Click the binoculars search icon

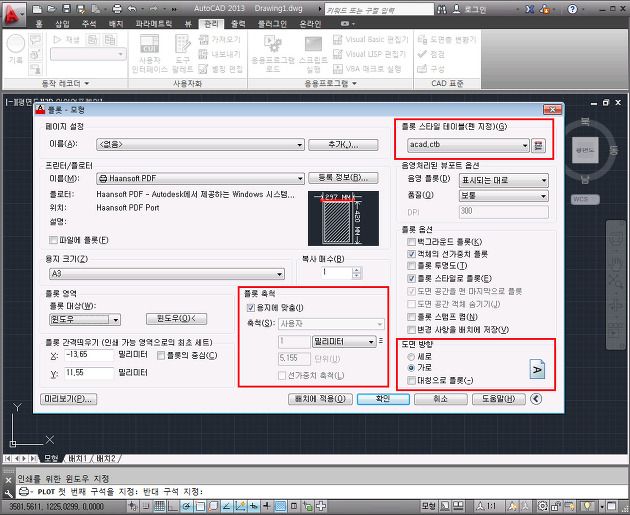click(442, 9)
